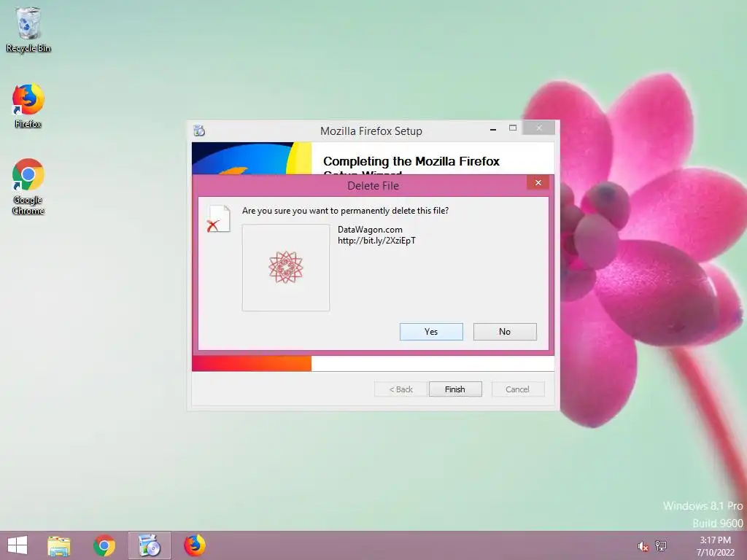
Task: Click the muted volume tray icon
Action: point(643,546)
